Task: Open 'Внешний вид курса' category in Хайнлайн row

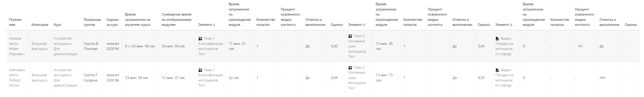Action: (x=39, y=78)
